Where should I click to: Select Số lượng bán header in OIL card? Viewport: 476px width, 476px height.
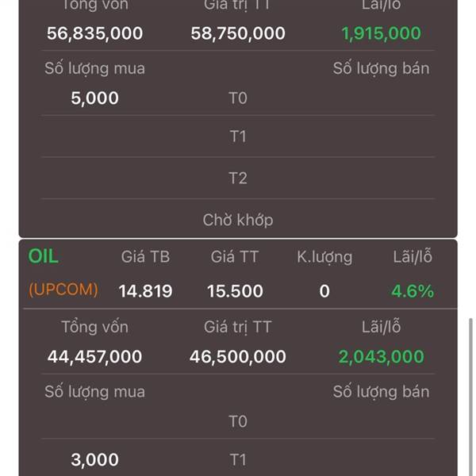pyautogui.click(x=382, y=392)
